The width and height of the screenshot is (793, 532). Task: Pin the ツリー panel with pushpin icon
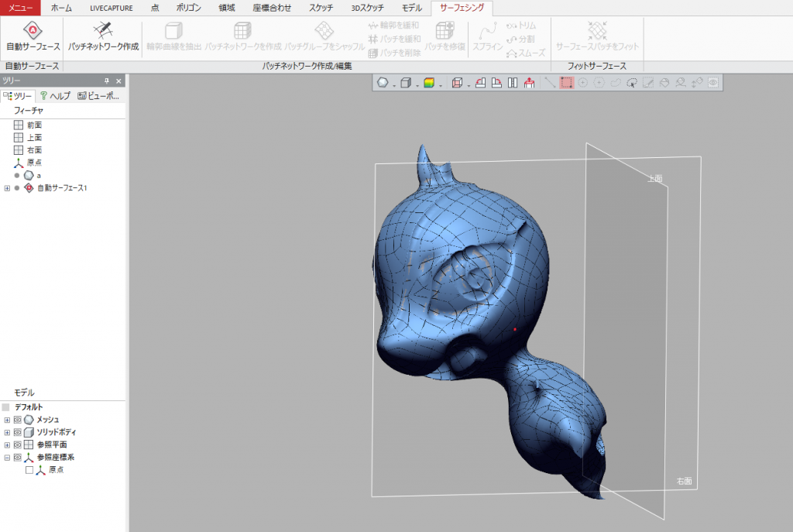(107, 81)
